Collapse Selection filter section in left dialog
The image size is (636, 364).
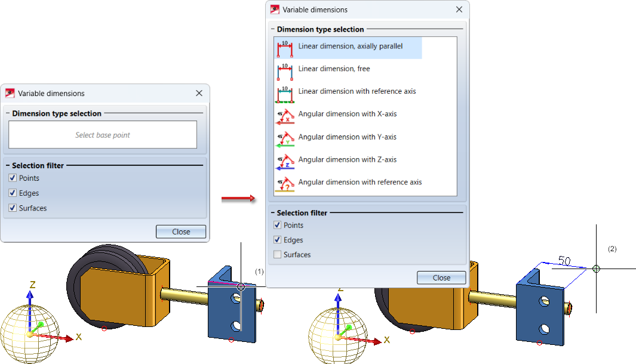pyautogui.click(x=8, y=165)
